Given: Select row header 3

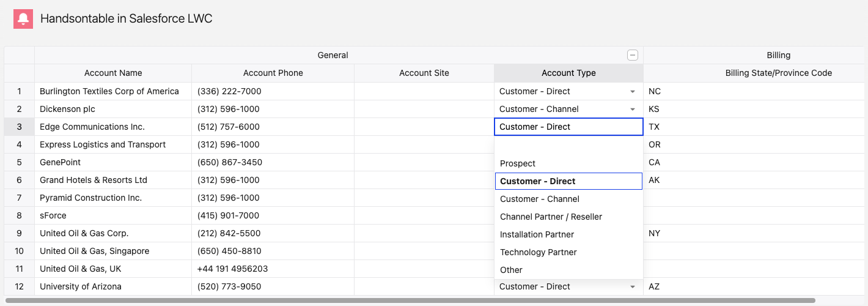Looking at the screenshot, I should pos(19,127).
